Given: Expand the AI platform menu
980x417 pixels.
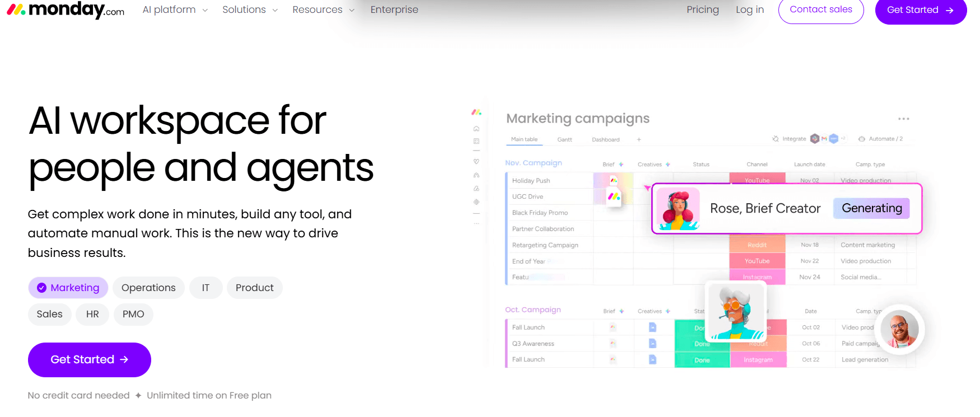Looking at the screenshot, I should point(175,10).
